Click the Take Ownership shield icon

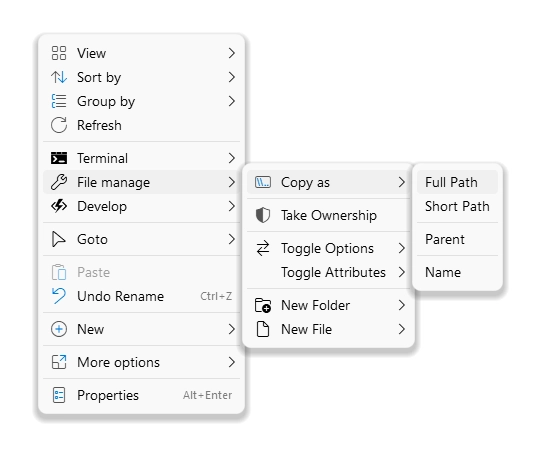(263, 215)
